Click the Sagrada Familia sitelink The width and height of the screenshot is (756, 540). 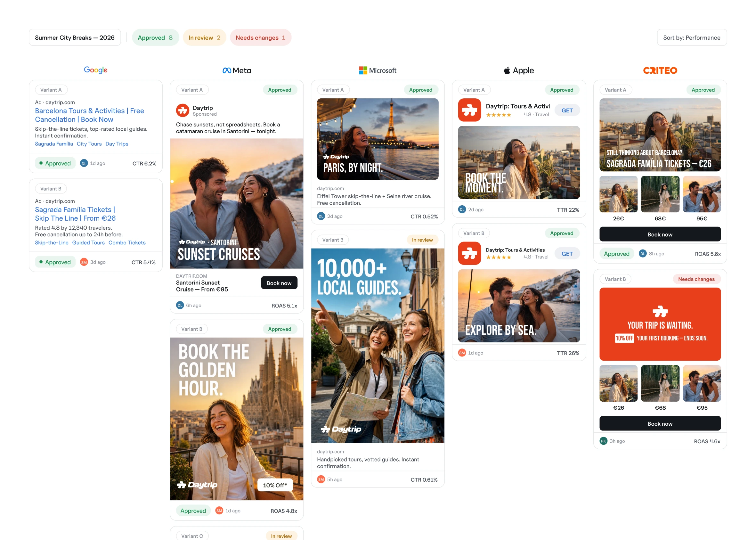54,143
